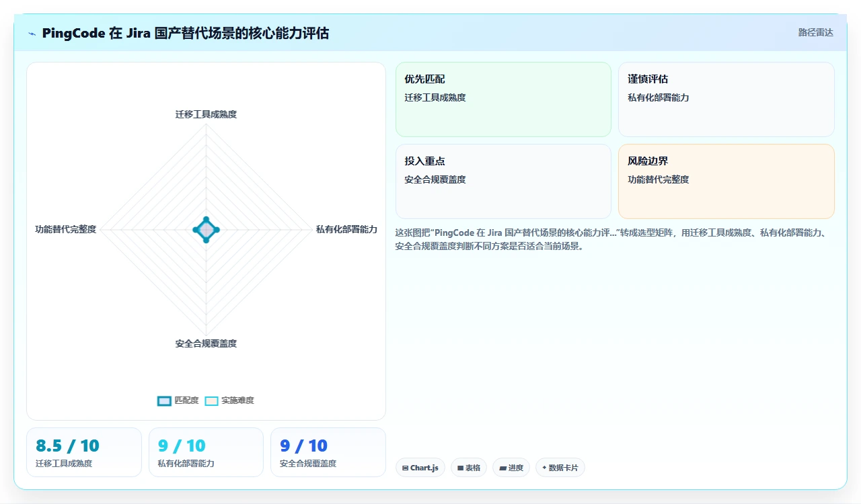The width and height of the screenshot is (861, 504).
Task: Click 迁移工具成熟度 text in 优先匹配 card
Action: click(x=435, y=97)
